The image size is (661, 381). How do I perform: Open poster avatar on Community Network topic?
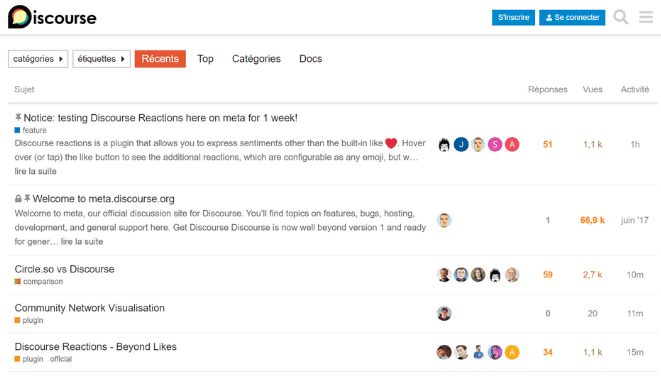(x=444, y=314)
